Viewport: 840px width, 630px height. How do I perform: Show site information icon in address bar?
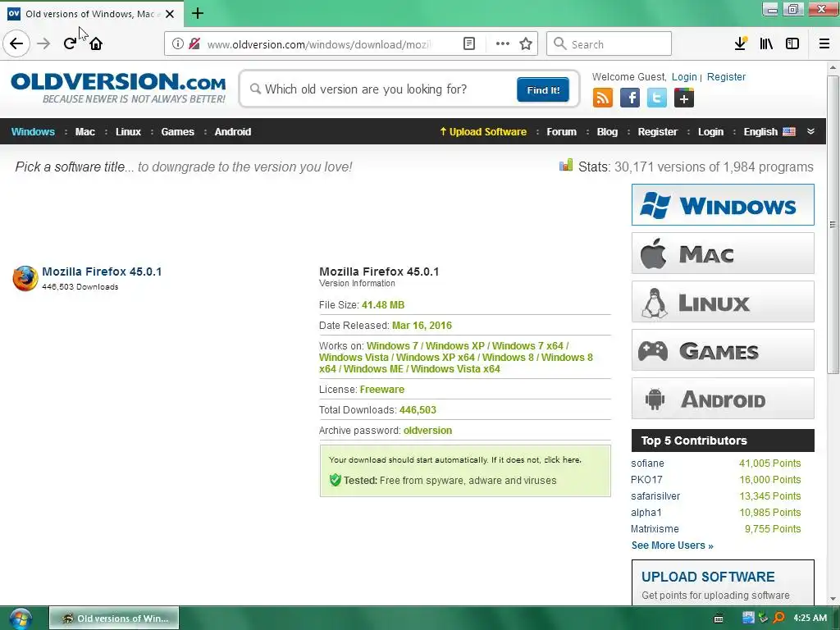[178, 44]
